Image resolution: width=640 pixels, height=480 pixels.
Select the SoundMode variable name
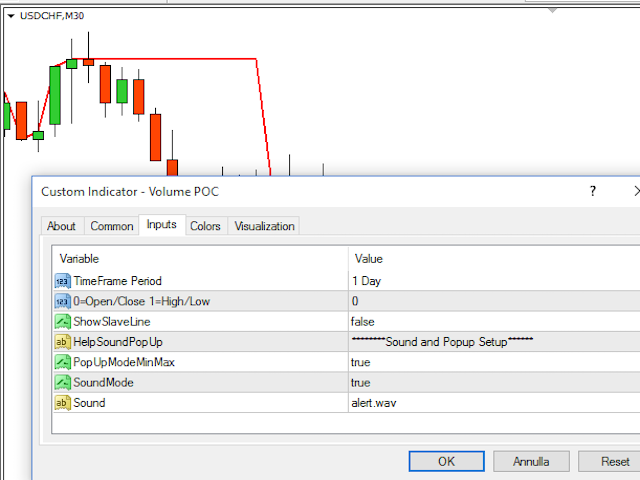pyautogui.click(x=103, y=382)
